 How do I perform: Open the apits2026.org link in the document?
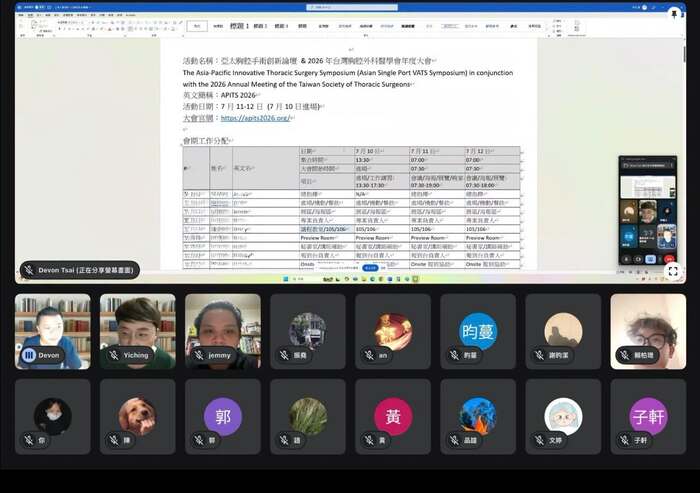pyautogui.click(x=256, y=118)
